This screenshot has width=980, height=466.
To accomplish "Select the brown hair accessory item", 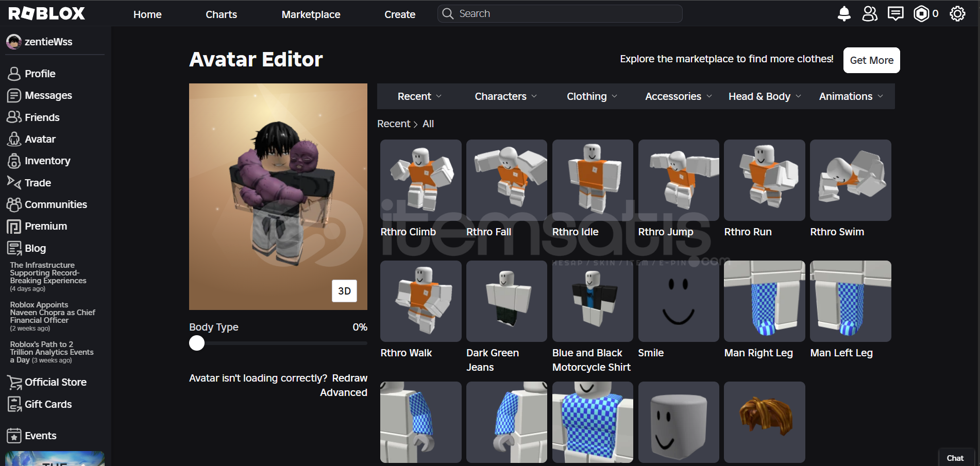I will (765, 422).
